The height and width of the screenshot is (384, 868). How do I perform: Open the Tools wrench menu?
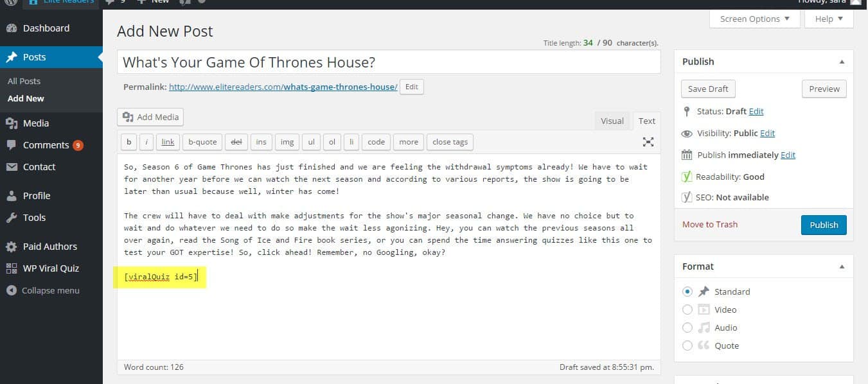tap(12, 218)
